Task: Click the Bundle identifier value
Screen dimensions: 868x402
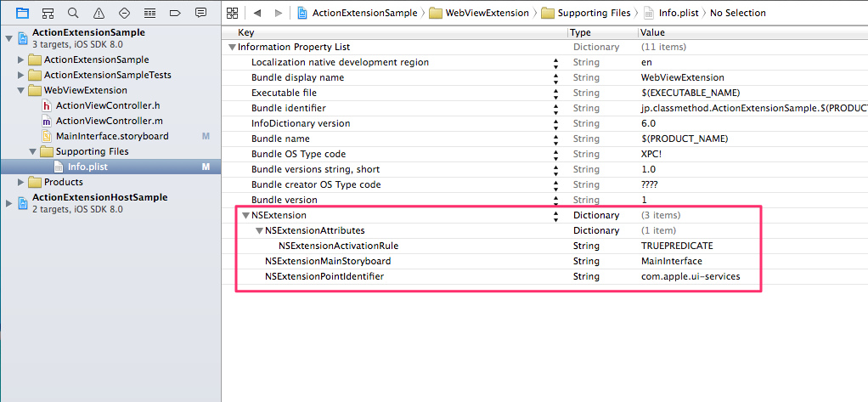Action: point(754,108)
